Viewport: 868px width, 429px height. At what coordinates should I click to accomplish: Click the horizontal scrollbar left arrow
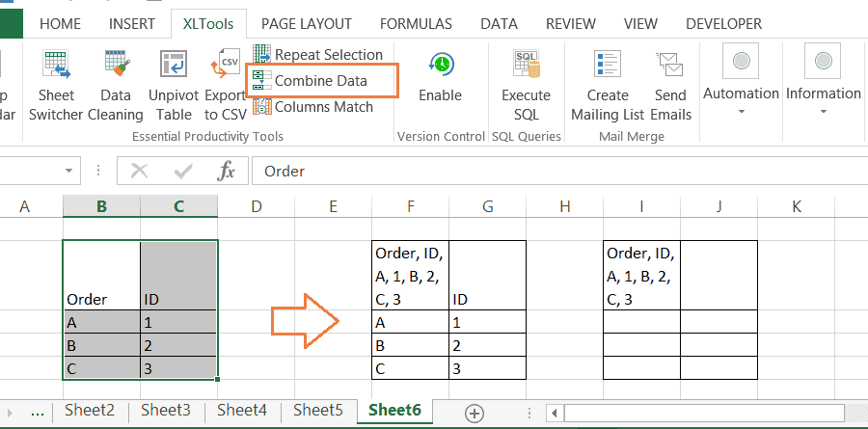click(555, 413)
